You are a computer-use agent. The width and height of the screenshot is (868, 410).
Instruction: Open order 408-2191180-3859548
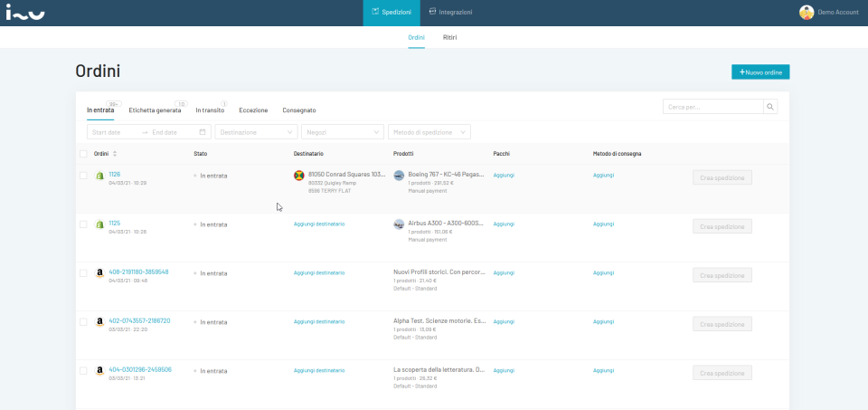pyautogui.click(x=138, y=272)
